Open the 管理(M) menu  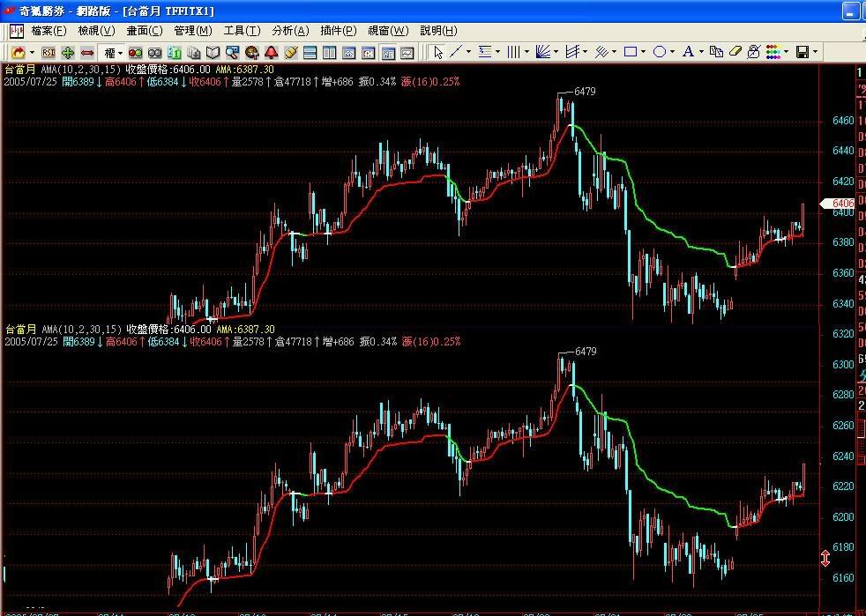pyautogui.click(x=193, y=31)
